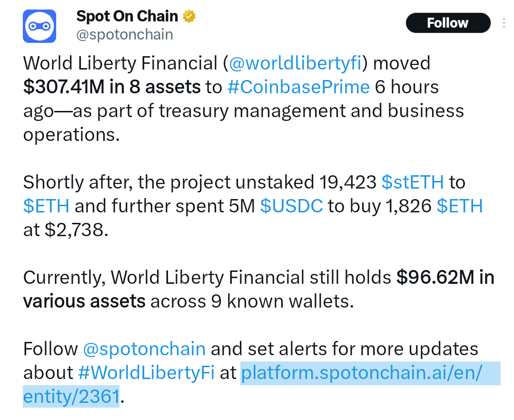514x420 pixels.
Task: Select the $stETH cashtag
Action: point(412,182)
